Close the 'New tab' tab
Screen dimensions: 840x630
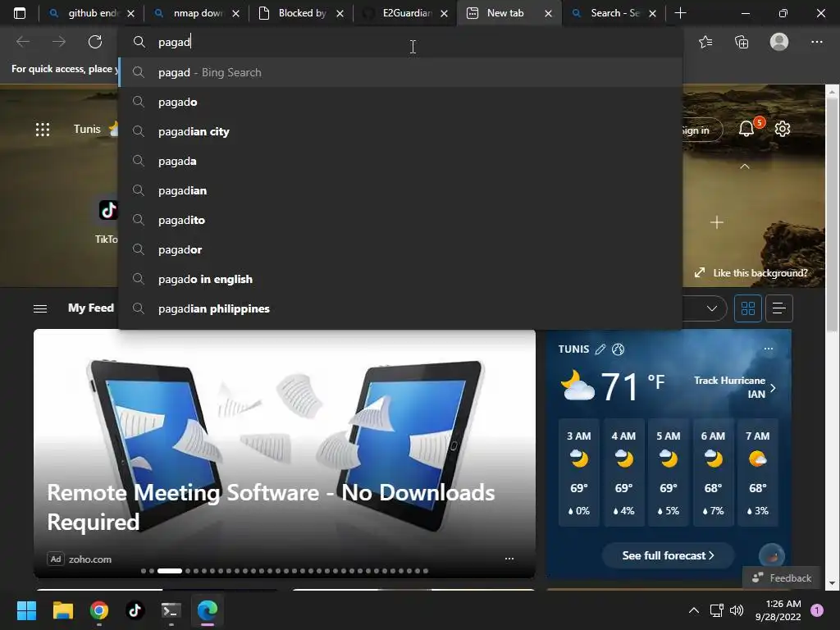(x=548, y=13)
